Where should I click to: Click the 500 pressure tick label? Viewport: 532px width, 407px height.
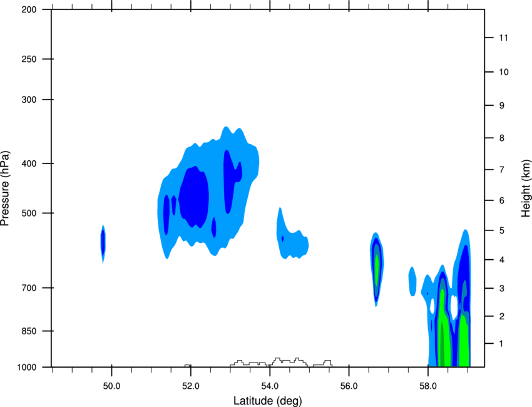29,213
